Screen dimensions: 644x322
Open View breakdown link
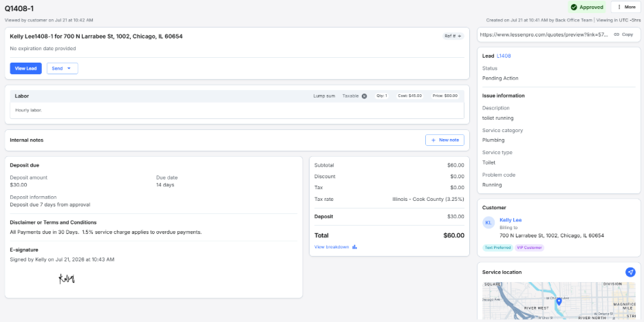332,247
